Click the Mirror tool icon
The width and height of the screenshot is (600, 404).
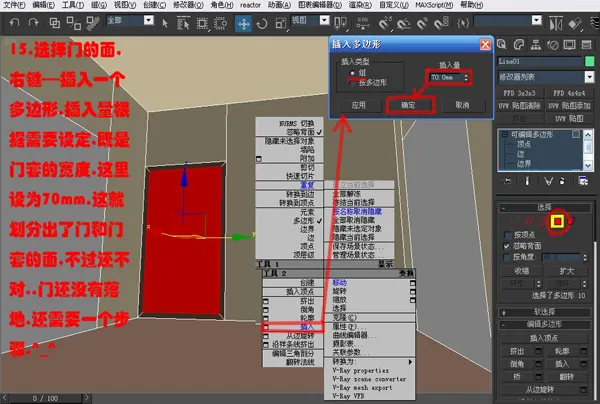556,24
